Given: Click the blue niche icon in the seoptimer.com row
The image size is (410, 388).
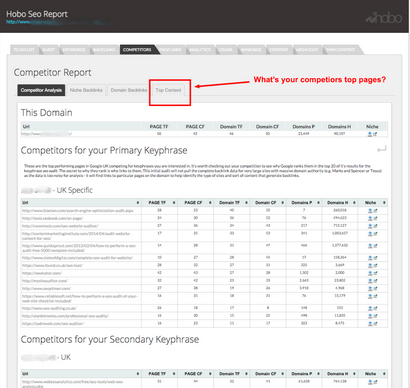Looking at the screenshot, I should click(370, 289).
